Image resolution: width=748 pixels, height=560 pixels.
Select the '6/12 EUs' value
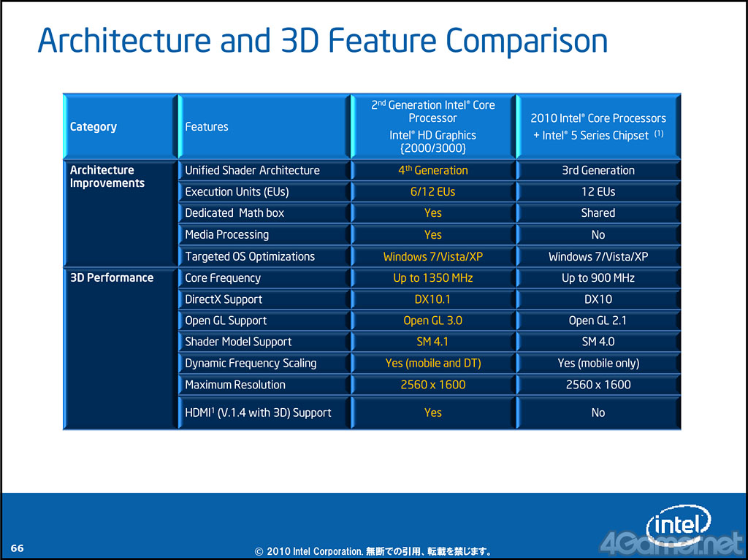pyautogui.click(x=433, y=192)
